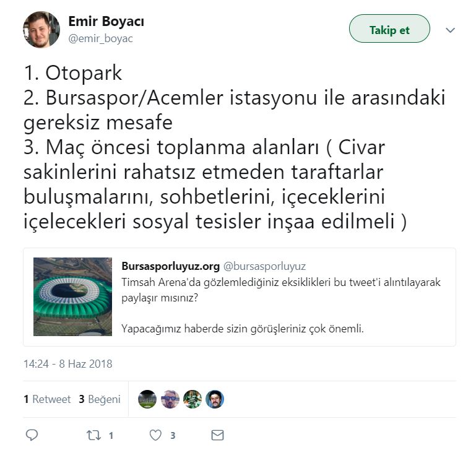View the 3 Beğeni likes list
The height and width of the screenshot is (463, 476).
[100, 399]
